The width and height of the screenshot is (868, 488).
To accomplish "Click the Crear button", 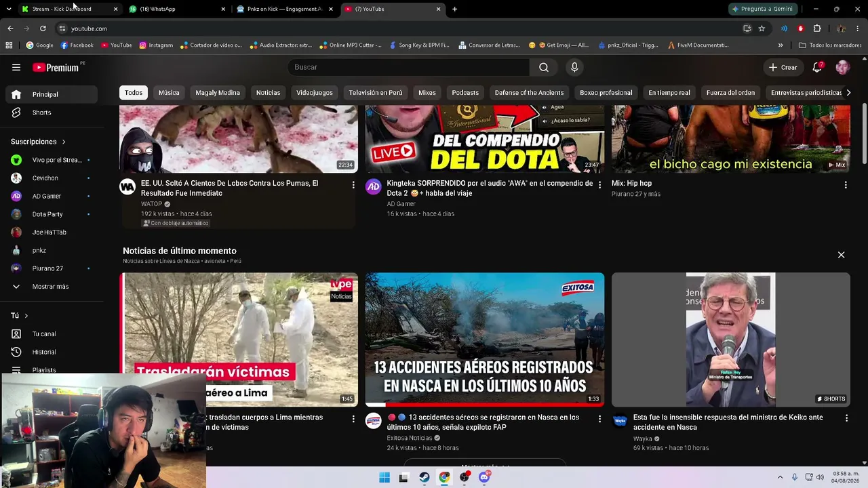I will [x=783, y=67].
